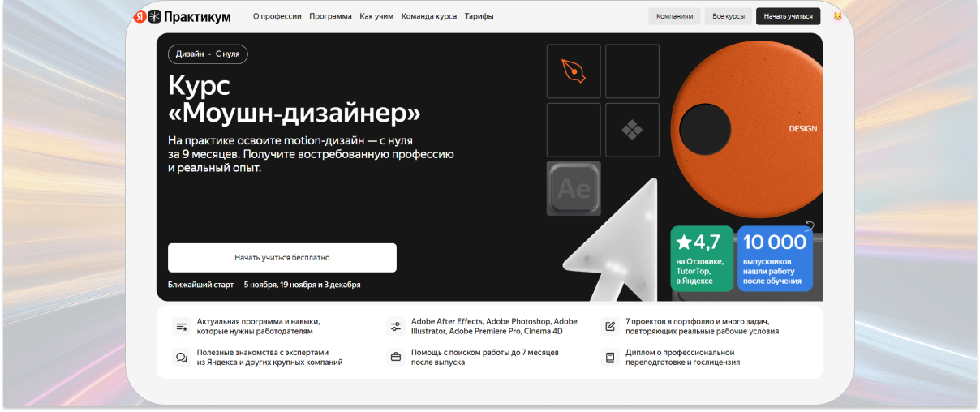Open the cat avatar profile icon
980x412 pixels.
[837, 16]
